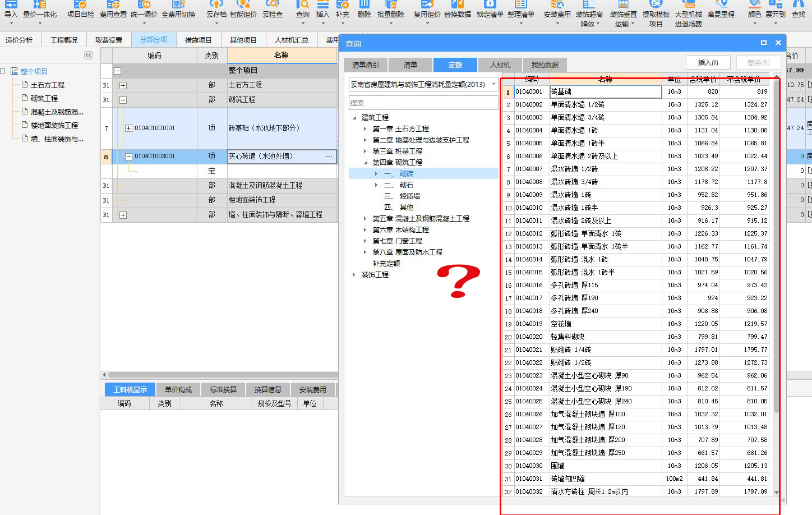This screenshot has height=515, width=812.
Task: Click the 离昆里程 icon
Action: [x=721, y=10]
